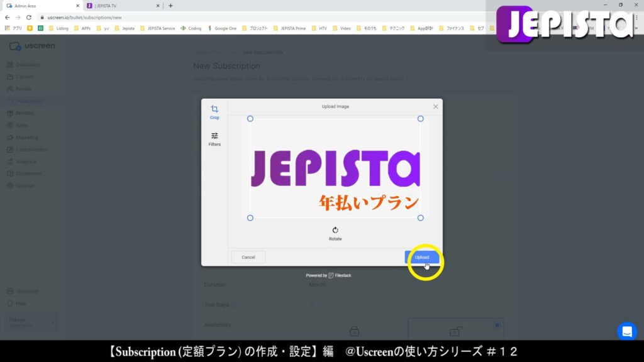Open a new browser tab with plus icon

[170, 6]
